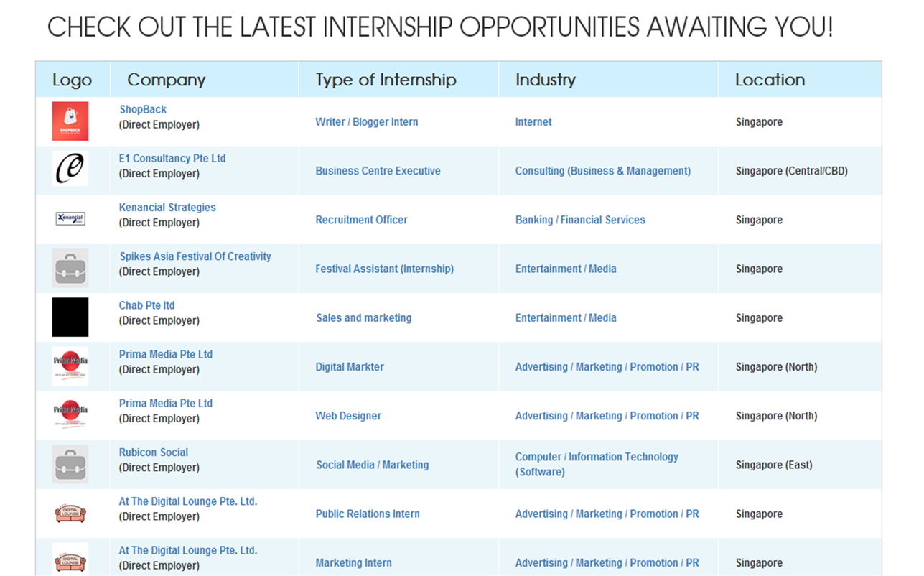This screenshot has width=924, height=576.
Task: Select the Banking / Financial Services industry link
Action: [x=580, y=220]
